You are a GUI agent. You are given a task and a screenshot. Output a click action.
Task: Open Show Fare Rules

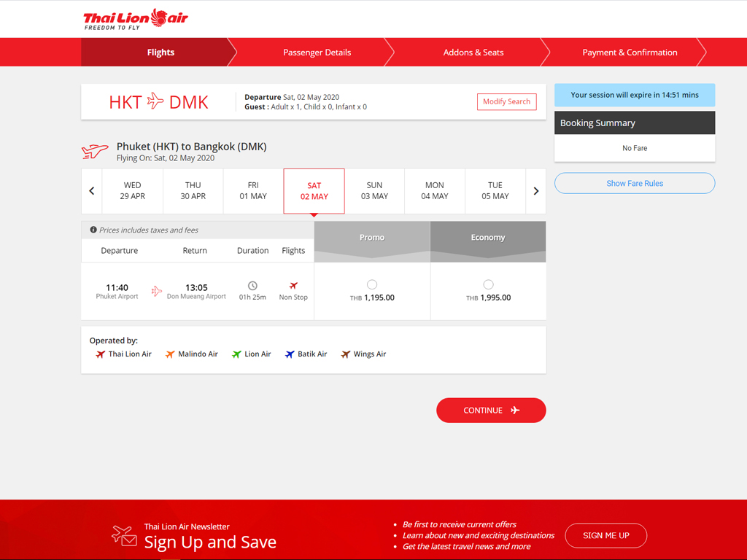coord(635,183)
